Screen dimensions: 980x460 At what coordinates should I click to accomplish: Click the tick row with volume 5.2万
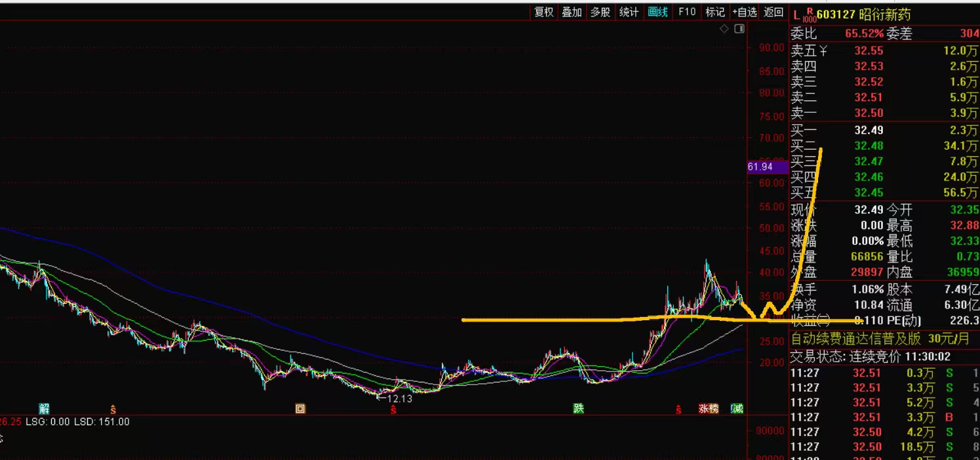point(885,403)
